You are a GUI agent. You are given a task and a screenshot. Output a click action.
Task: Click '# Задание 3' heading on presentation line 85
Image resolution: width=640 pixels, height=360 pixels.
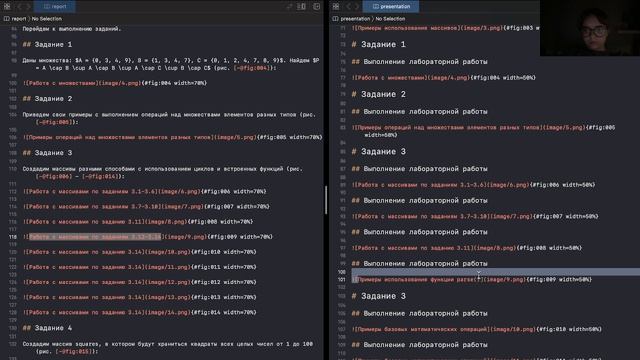point(379,152)
